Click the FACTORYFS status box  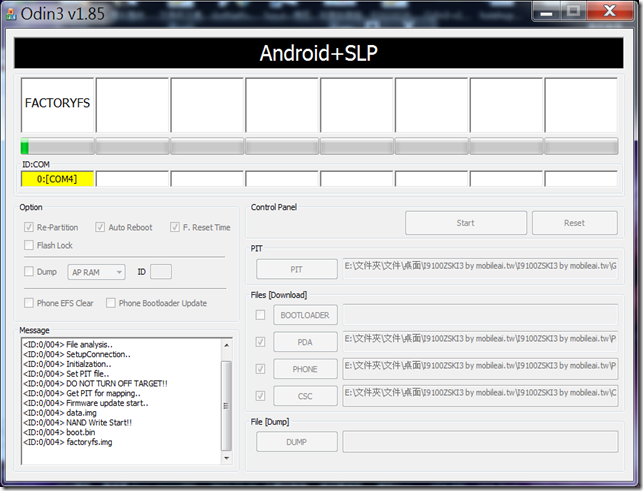57,105
